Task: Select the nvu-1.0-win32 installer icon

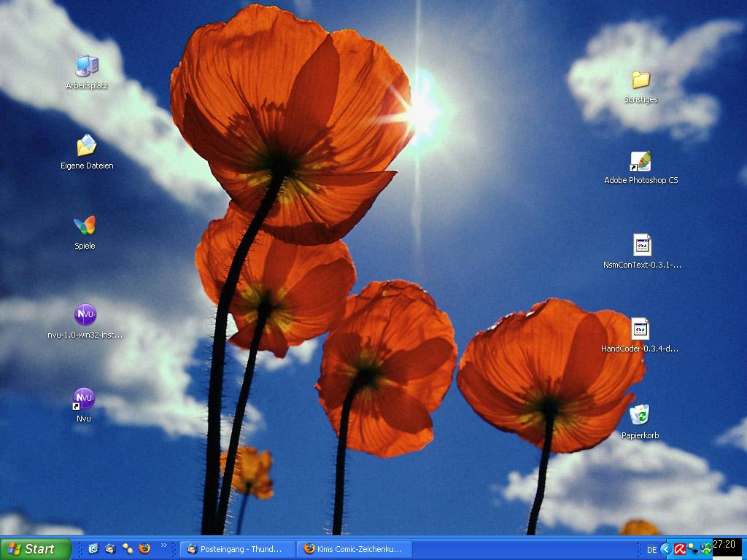Action: click(85, 316)
